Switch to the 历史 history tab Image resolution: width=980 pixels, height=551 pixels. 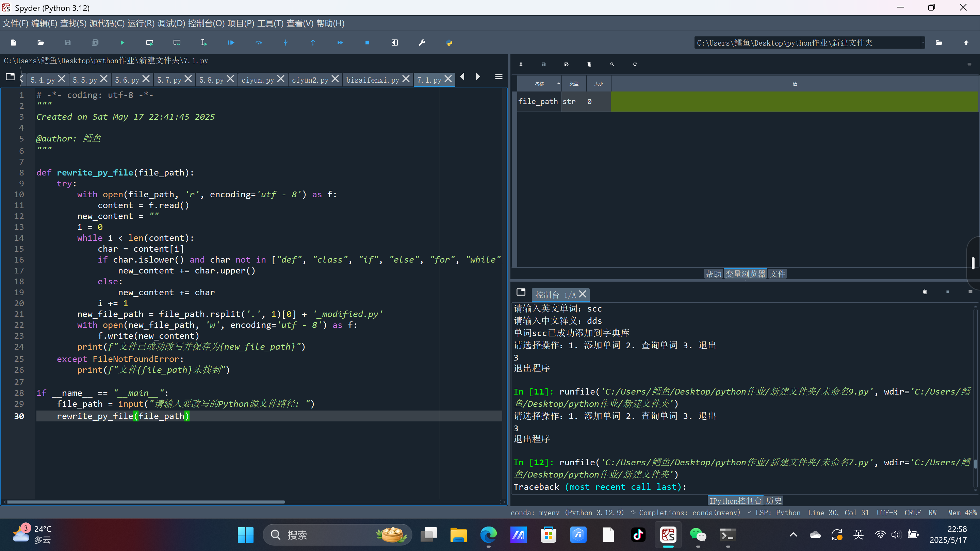tap(773, 500)
